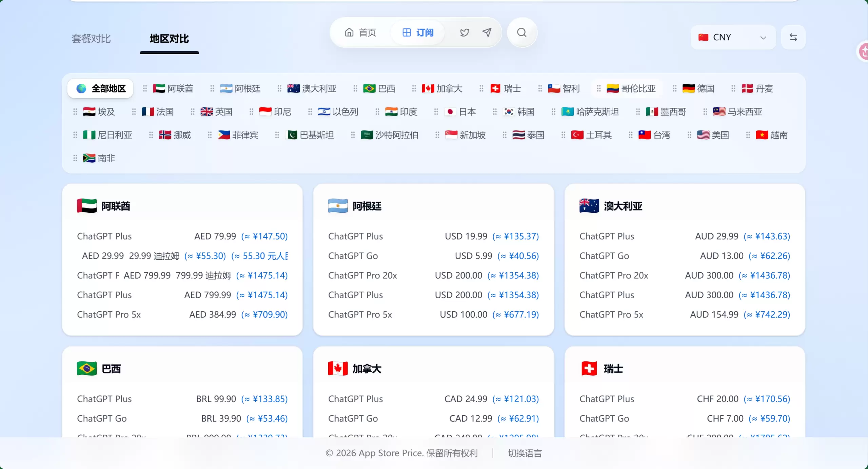Switch to the 套餐对比 tab
Screen dimensions: 868x469
click(91, 39)
